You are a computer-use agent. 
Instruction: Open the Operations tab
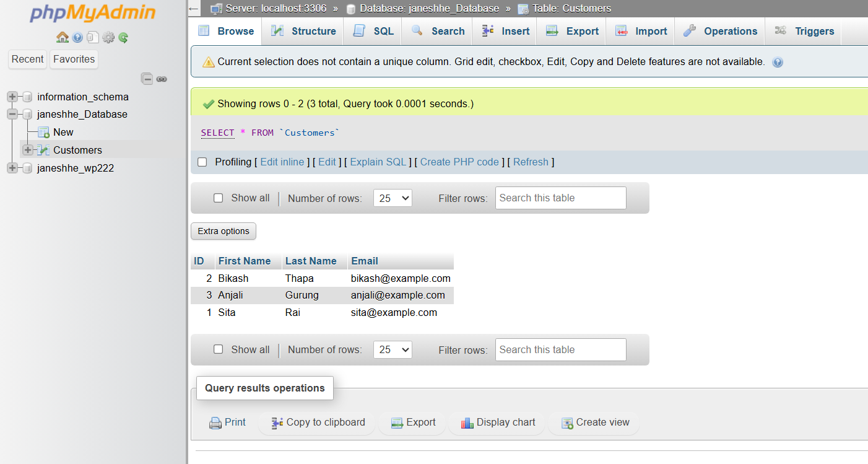click(720, 31)
